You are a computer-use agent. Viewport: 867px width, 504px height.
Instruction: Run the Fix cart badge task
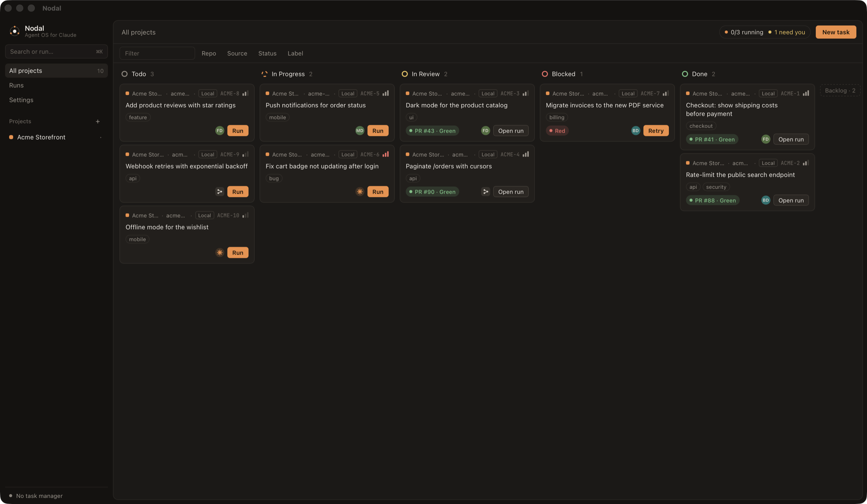click(x=378, y=191)
